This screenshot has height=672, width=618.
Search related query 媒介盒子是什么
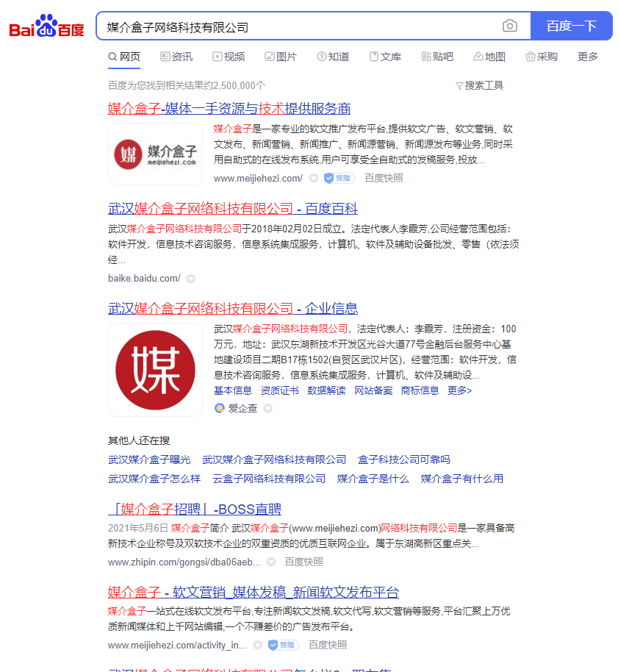click(373, 479)
